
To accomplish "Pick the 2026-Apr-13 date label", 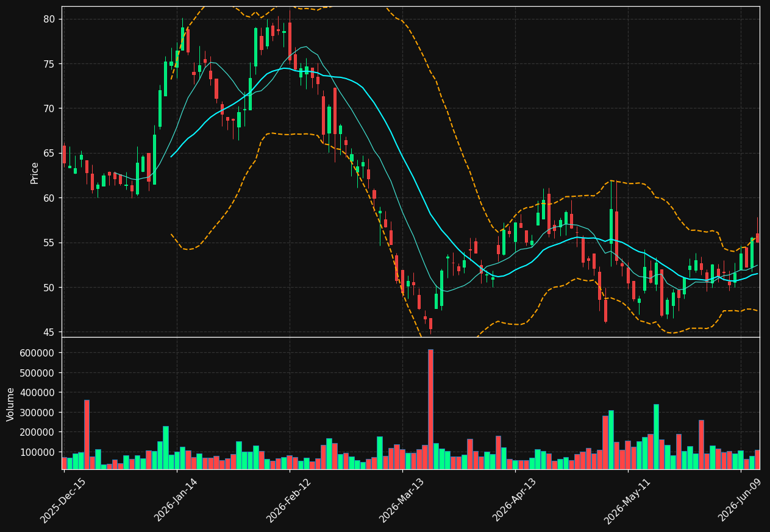I will 514,500.
